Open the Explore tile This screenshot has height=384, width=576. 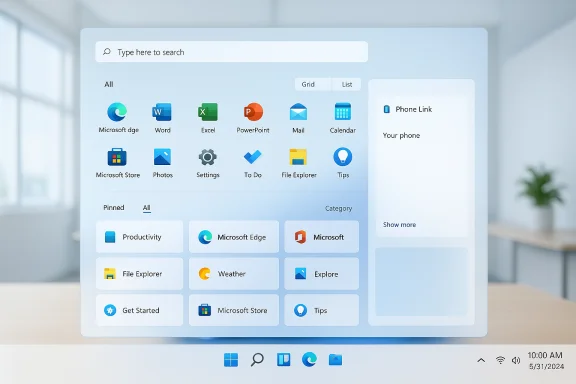(321, 274)
